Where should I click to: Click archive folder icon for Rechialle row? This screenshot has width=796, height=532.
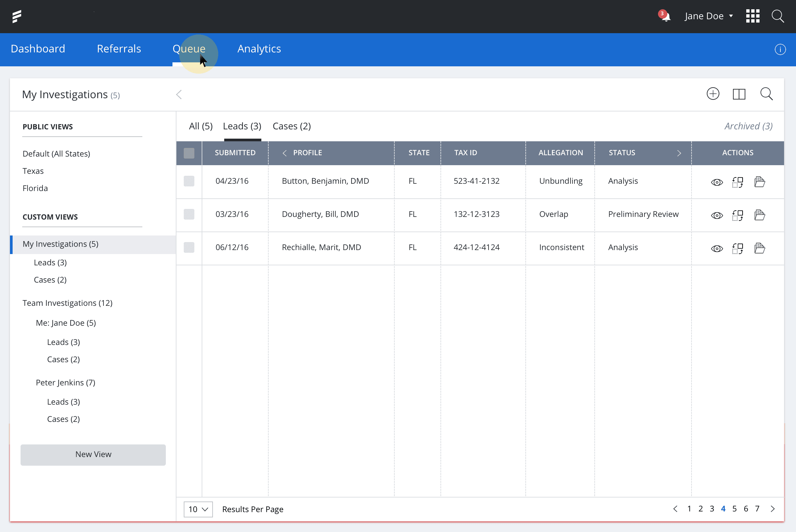tap(760, 248)
